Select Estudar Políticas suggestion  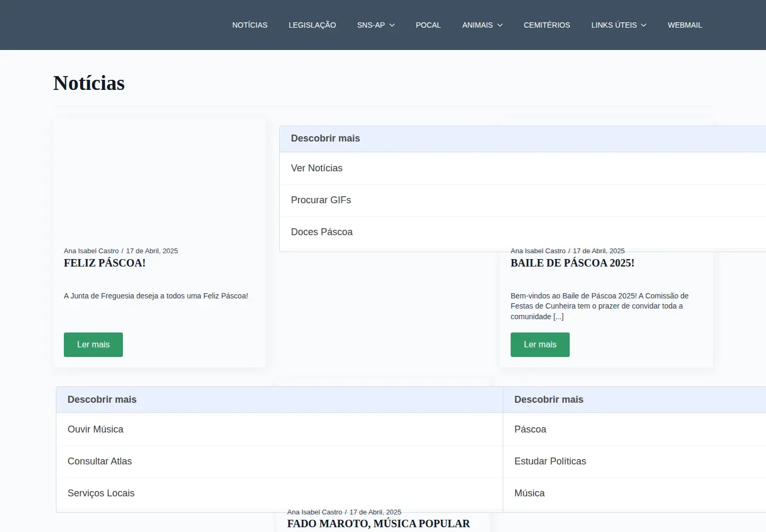tap(634, 461)
